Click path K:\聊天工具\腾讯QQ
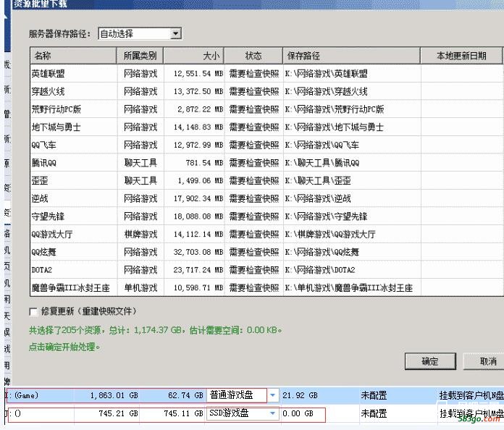The image size is (504, 430). click(322, 163)
